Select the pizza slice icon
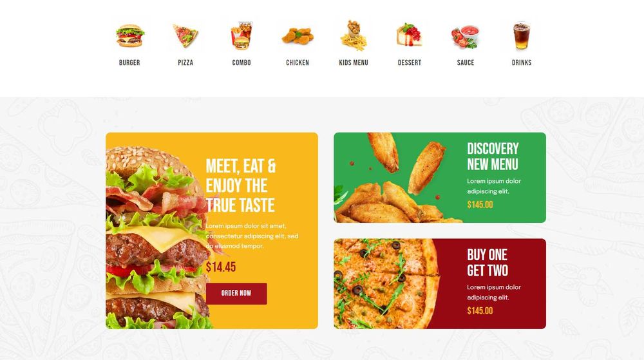The image size is (644, 360). tap(185, 35)
